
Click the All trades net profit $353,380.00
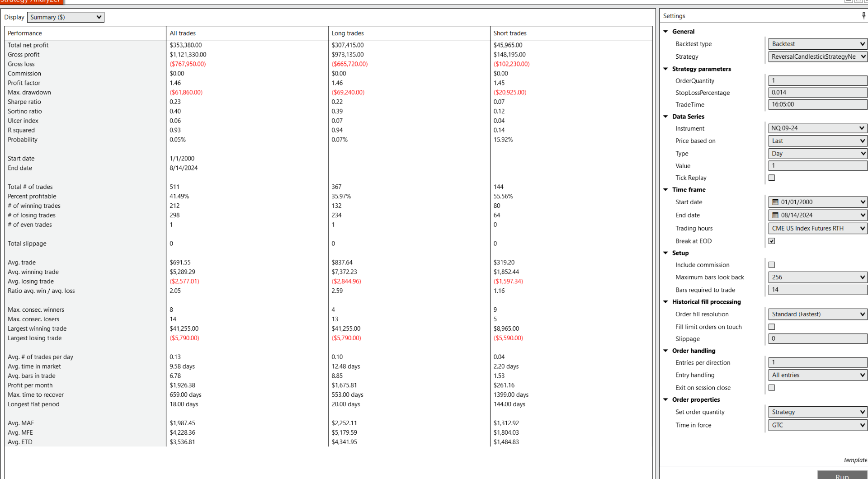(186, 45)
